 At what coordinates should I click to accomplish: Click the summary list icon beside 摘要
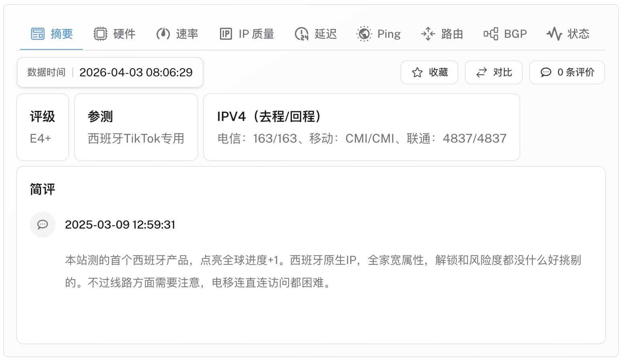point(38,34)
